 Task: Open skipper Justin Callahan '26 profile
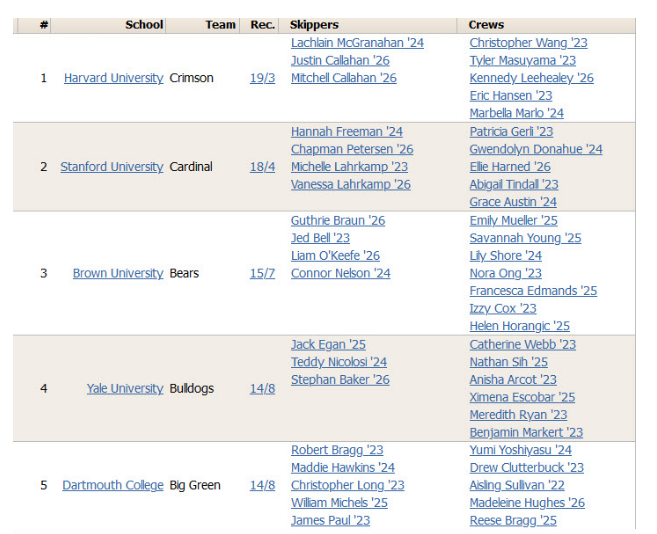pyautogui.click(x=340, y=60)
